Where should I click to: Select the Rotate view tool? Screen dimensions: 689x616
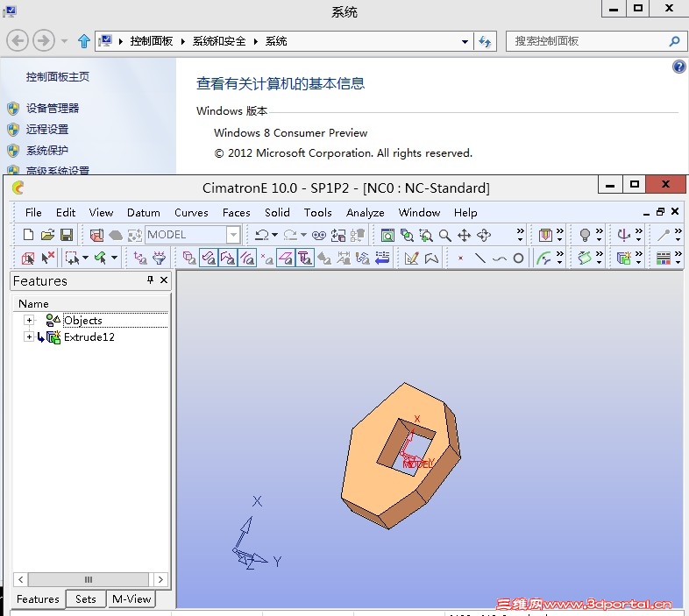coord(484,236)
